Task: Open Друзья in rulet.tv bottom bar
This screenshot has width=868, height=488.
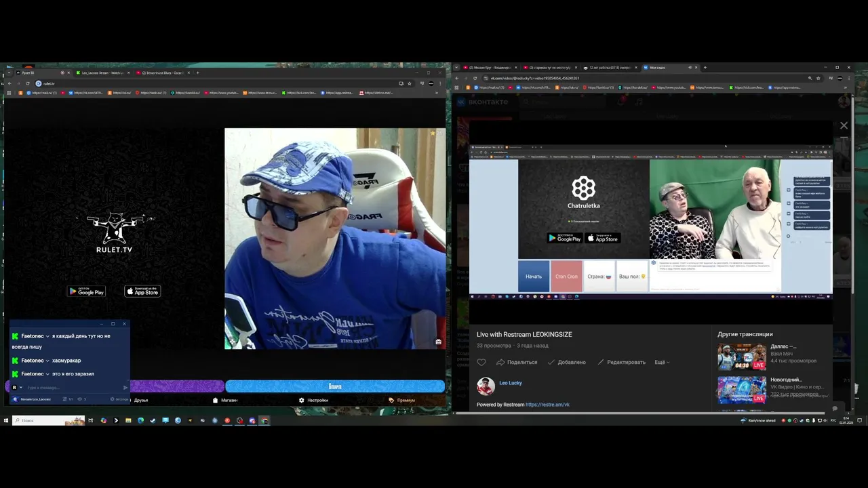Action: coord(140,400)
